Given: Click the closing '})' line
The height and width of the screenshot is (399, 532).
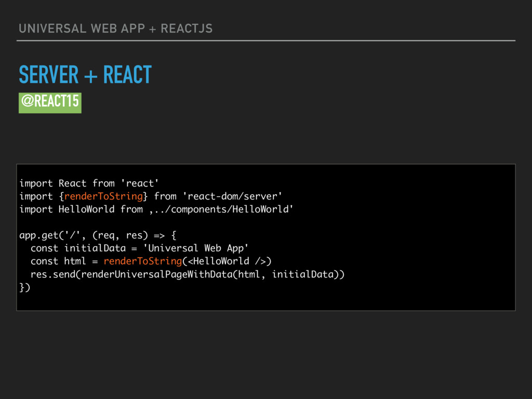Looking at the screenshot, I should pos(25,287).
